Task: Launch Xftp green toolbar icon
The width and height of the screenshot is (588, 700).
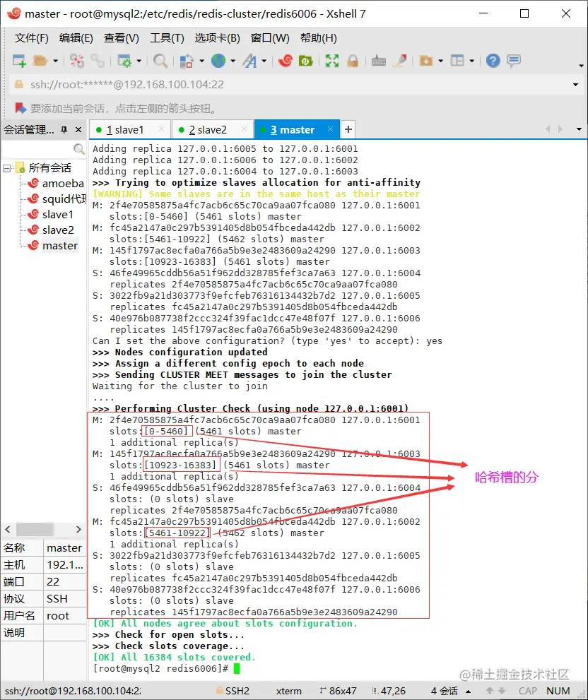Action: pos(305,61)
